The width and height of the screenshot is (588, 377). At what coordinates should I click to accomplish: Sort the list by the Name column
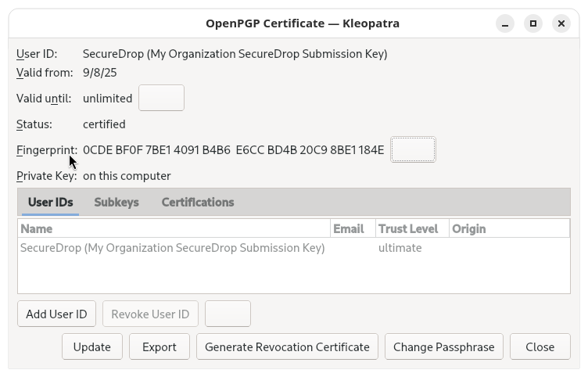(x=172, y=228)
